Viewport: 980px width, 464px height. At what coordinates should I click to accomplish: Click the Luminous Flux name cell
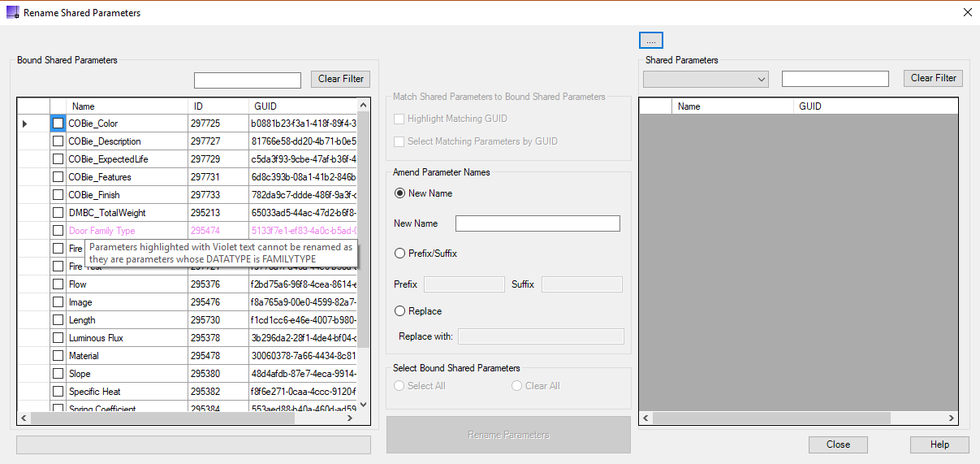click(127, 338)
